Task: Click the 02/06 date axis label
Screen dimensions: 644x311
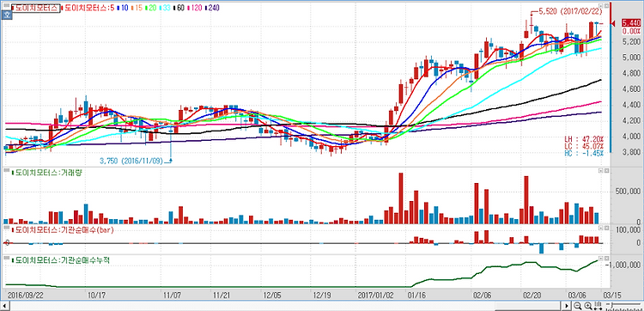Action: 483,296
